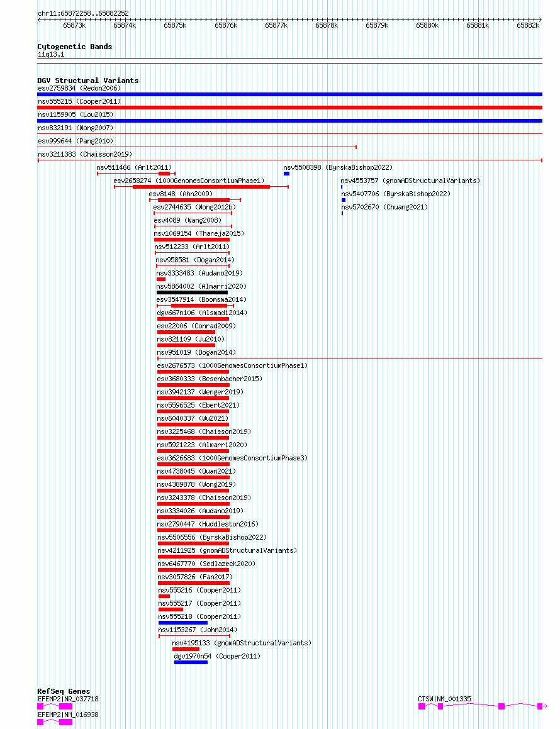560x729 pixels.
Task: Open nsv5407706 (ByrskaBishop2022) label
Action: coord(396,194)
